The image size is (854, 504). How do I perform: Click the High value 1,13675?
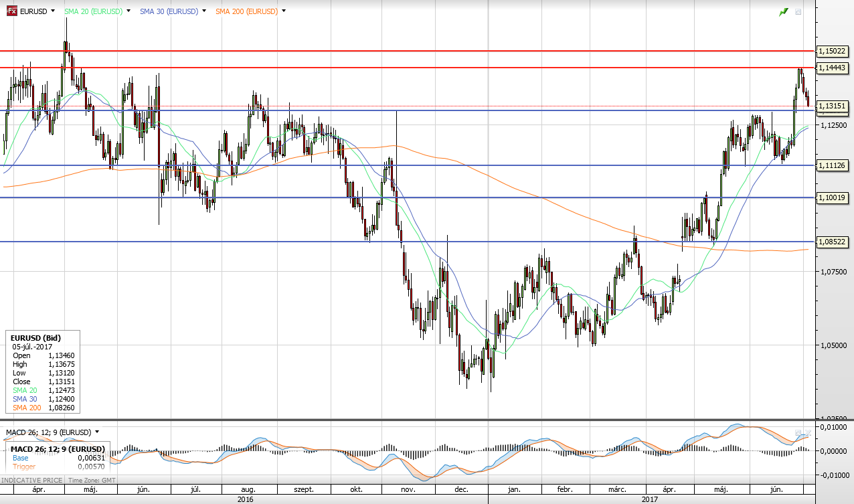61,364
